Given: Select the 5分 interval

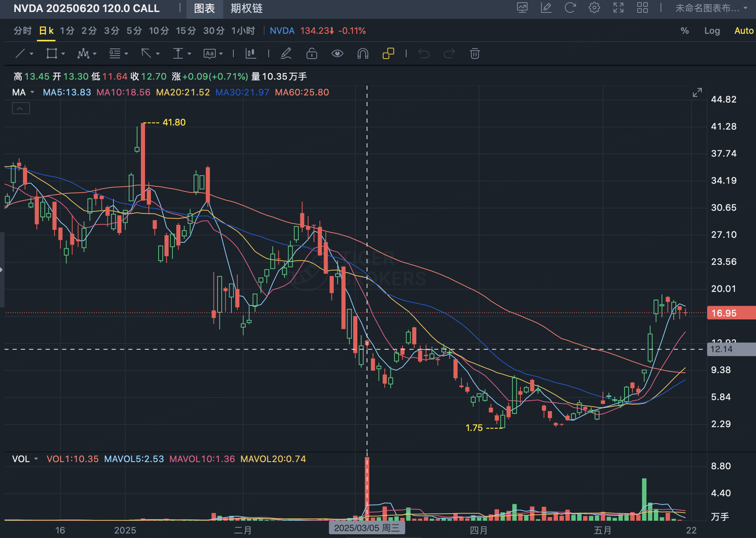Looking at the screenshot, I should tap(134, 31).
